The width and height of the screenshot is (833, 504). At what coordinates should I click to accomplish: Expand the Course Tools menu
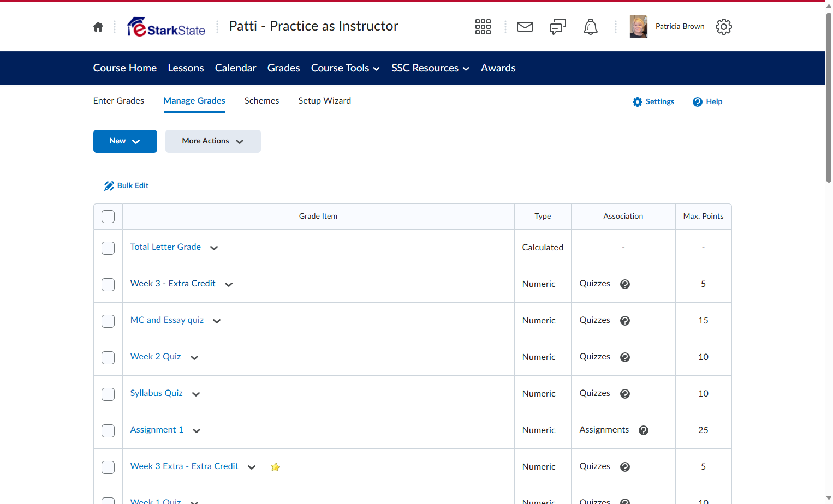coord(346,68)
